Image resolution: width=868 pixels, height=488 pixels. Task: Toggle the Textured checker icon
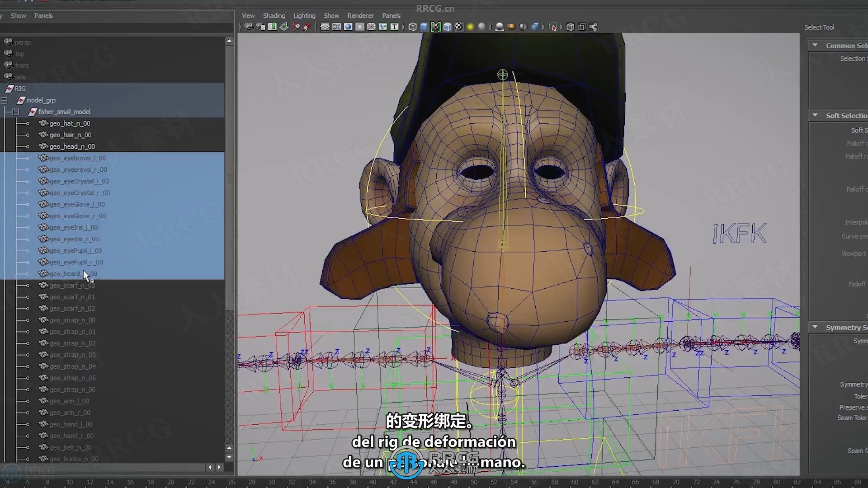[459, 27]
